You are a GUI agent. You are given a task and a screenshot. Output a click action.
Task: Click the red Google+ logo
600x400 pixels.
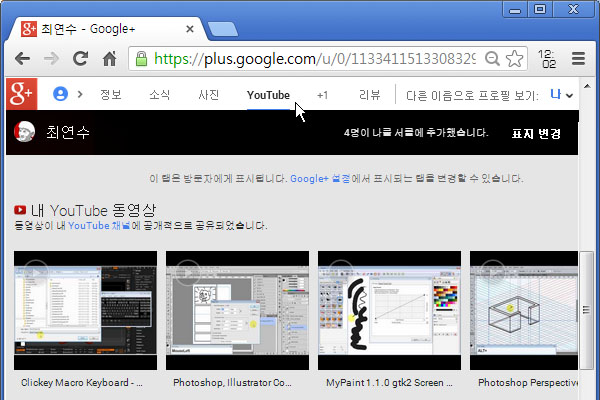[x=22, y=94]
